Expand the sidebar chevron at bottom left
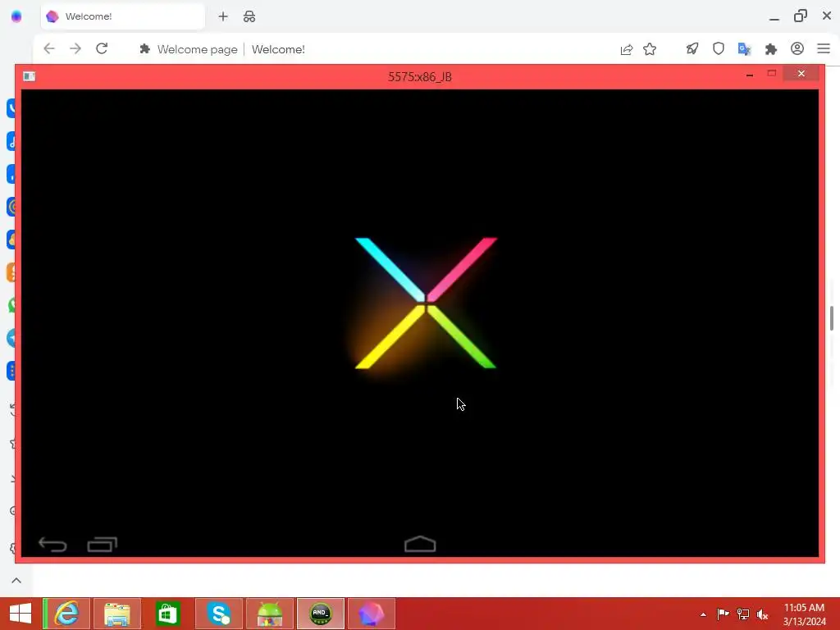840x630 pixels. pyautogui.click(x=16, y=580)
